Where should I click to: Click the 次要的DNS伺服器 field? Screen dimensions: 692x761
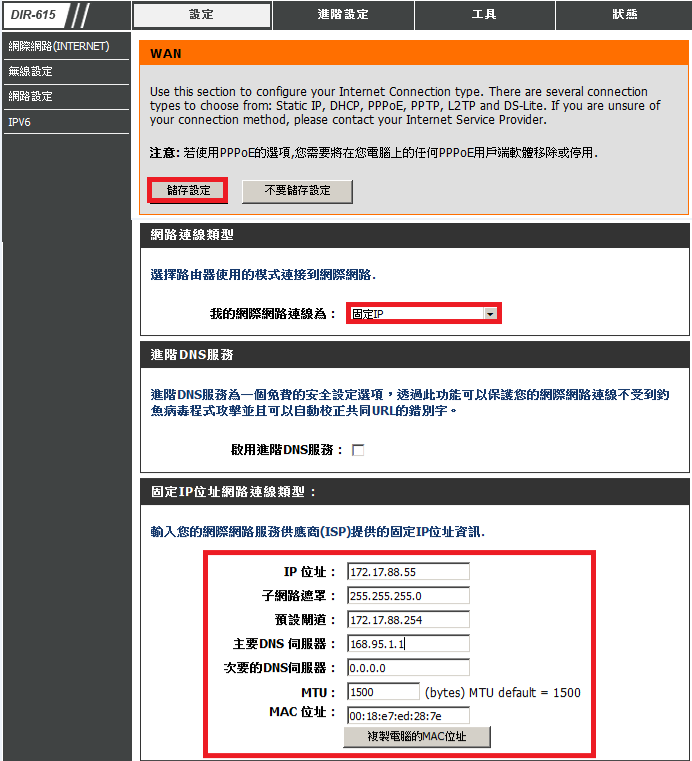408,668
